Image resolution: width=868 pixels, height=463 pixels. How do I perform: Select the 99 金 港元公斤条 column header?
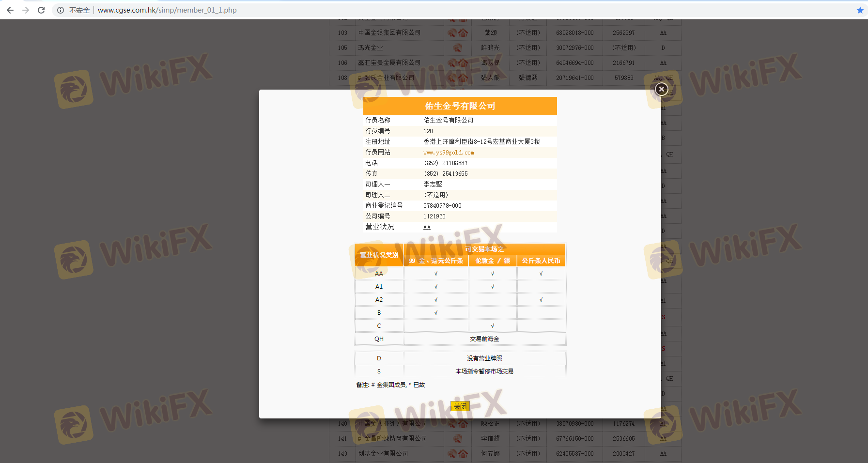(x=435, y=261)
